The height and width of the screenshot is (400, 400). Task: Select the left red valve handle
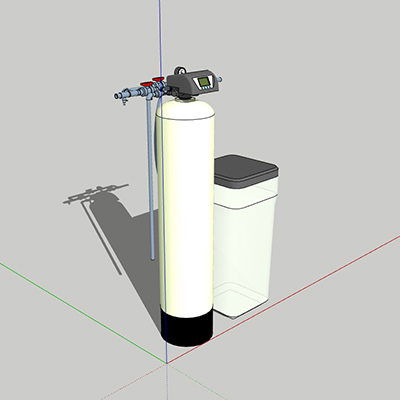(146, 84)
